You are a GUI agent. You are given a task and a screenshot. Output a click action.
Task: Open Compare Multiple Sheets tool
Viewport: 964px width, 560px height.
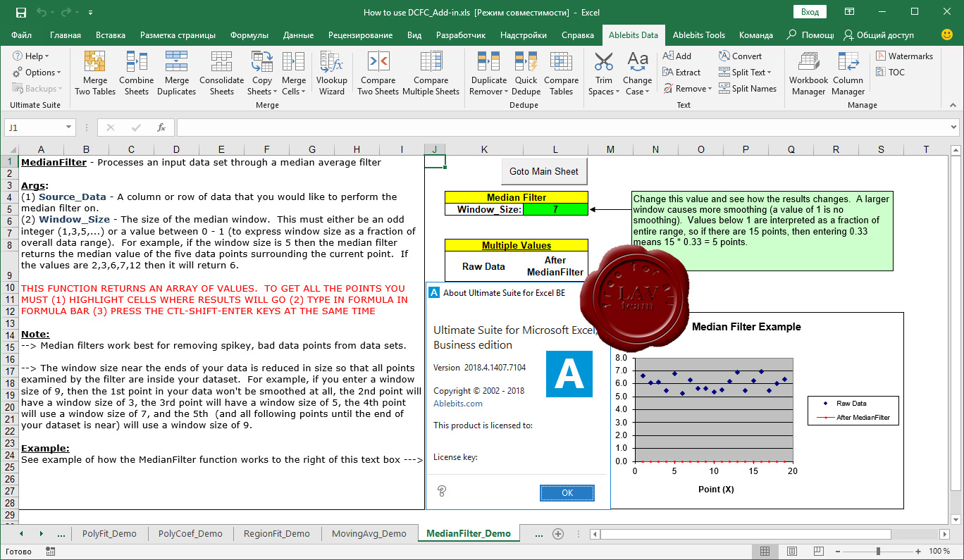(431, 73)
